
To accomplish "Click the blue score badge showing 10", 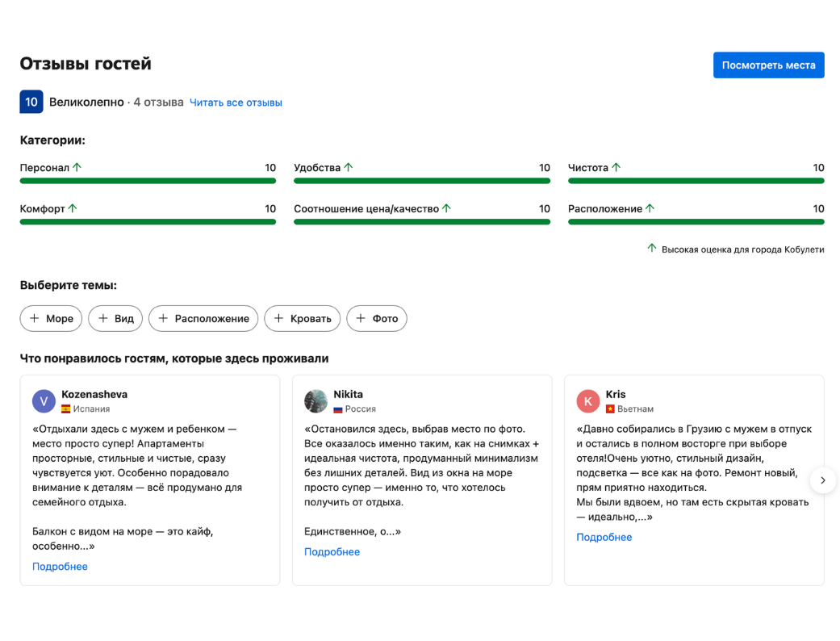I will (31, 102).
